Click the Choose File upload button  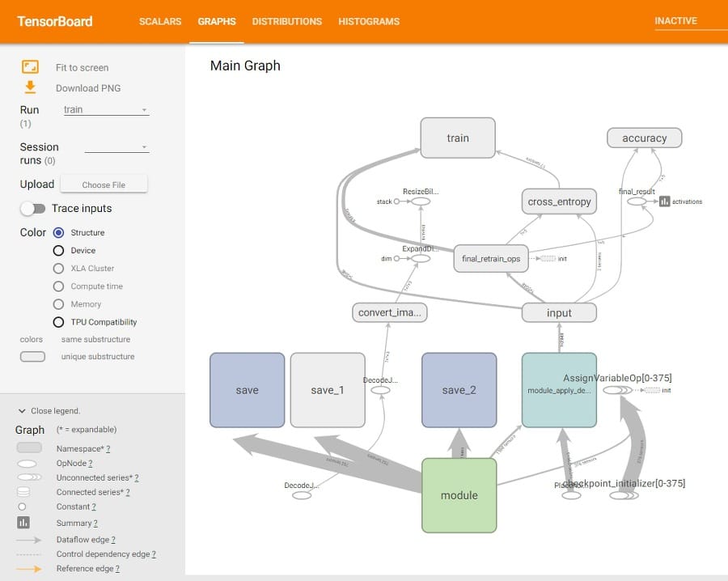(104, 184)
